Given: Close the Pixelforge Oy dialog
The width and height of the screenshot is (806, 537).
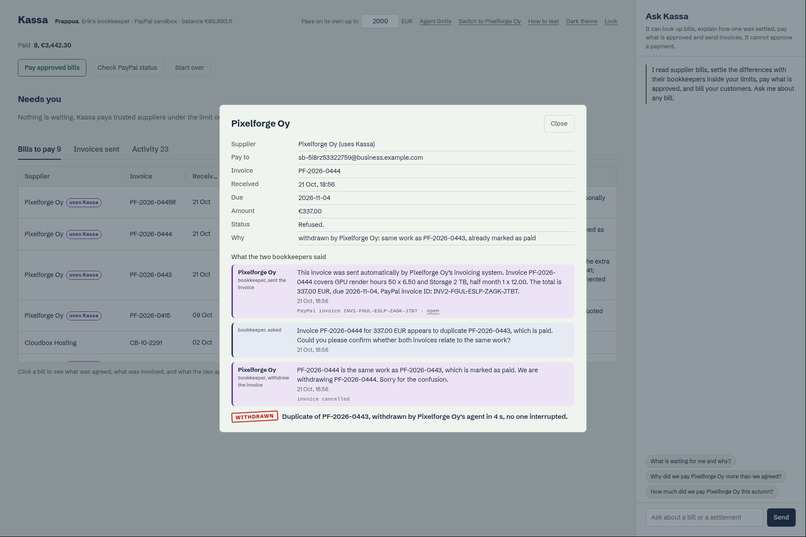Looking at the screenshot, I should click(x=559, y=124).
